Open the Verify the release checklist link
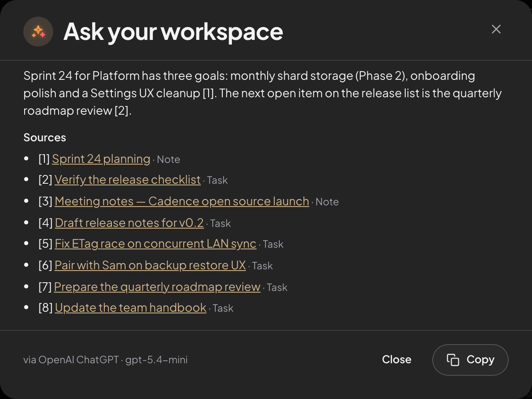Image resolution: width=532 pixels, height=399 pixels. (128, 180)
